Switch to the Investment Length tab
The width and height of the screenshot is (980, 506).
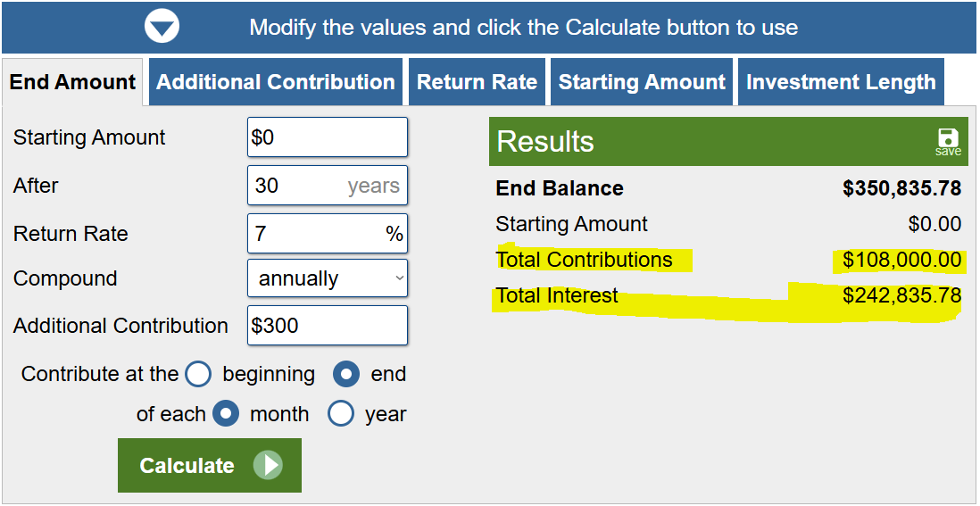pos(841,82)
